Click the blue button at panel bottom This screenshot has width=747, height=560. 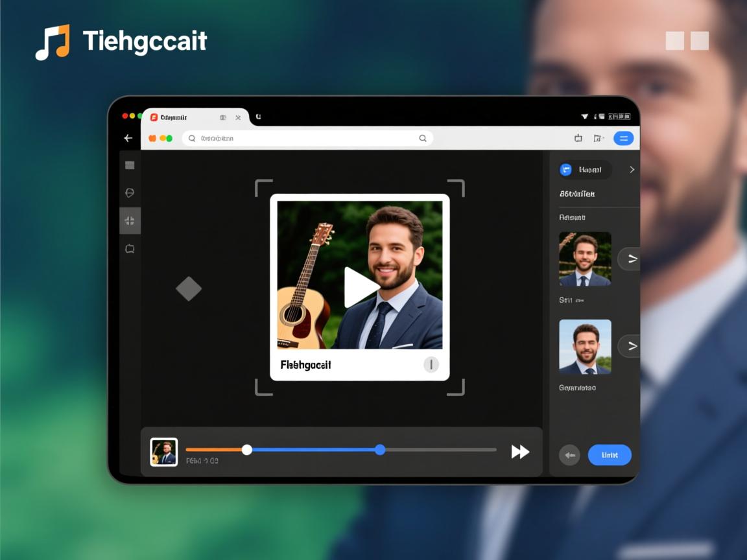(610, 455)
